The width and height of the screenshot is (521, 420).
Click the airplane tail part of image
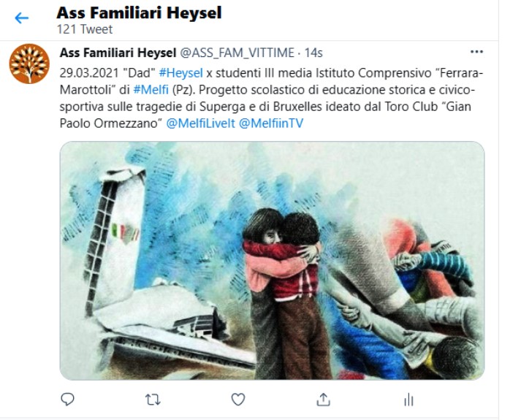click(113, 239)
